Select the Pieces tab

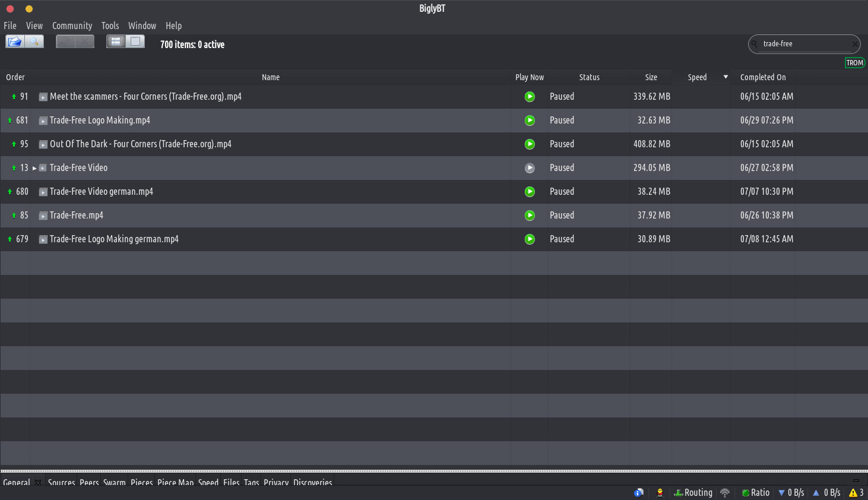coord(142,482)
